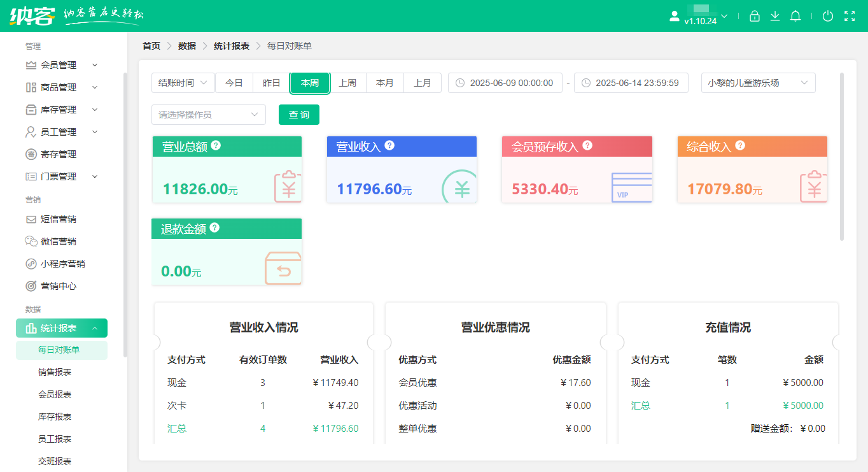Screen dimensions: 868x472
Task: Toggle fullscreen with the expand icon
Action: tap(850, 16)
